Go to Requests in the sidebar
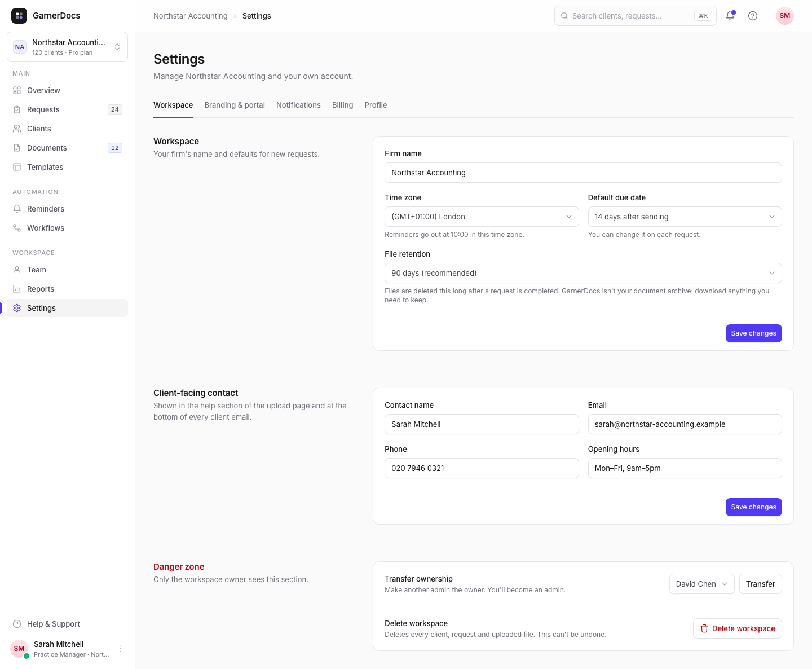 pyautogui.click(x=67, y=109)
